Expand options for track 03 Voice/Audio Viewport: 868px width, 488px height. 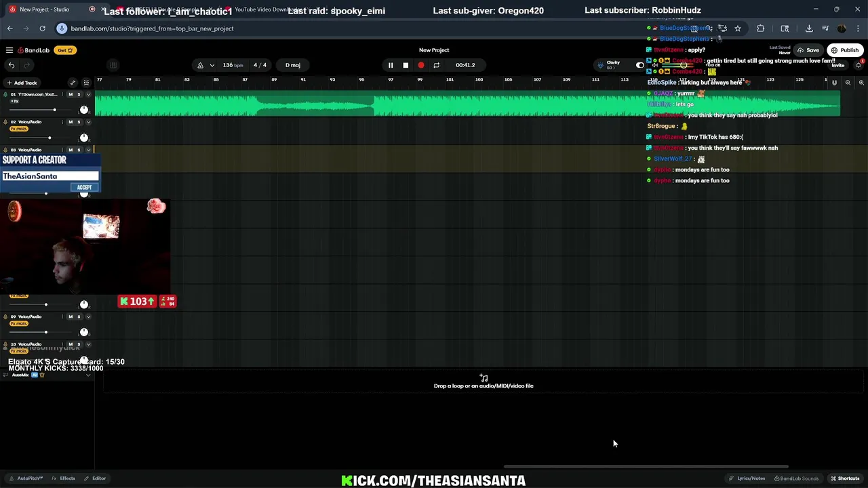coord(88,150)
